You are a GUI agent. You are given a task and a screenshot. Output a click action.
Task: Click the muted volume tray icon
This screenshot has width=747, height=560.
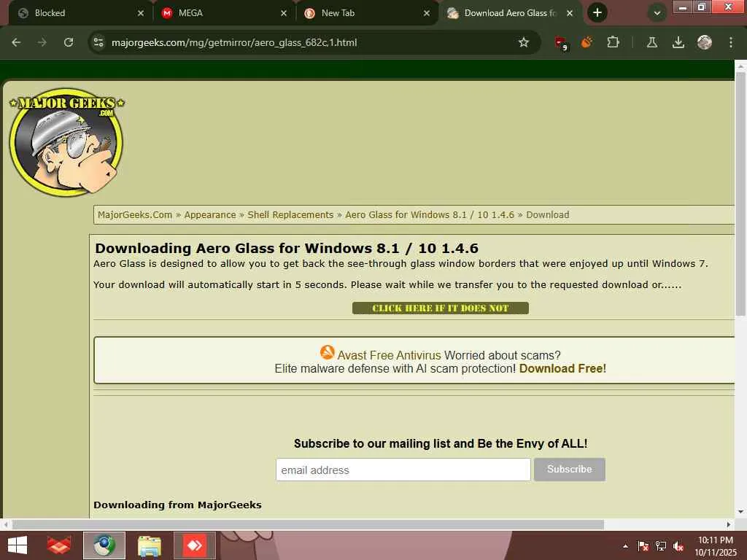tap(678, 545)
